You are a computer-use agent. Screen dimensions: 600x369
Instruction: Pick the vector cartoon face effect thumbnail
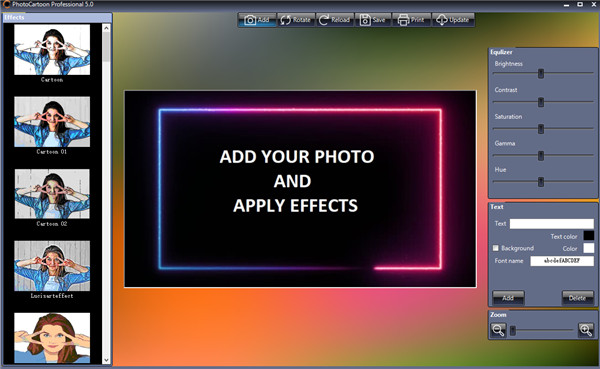pyautogui.click(x=52, y=338)
